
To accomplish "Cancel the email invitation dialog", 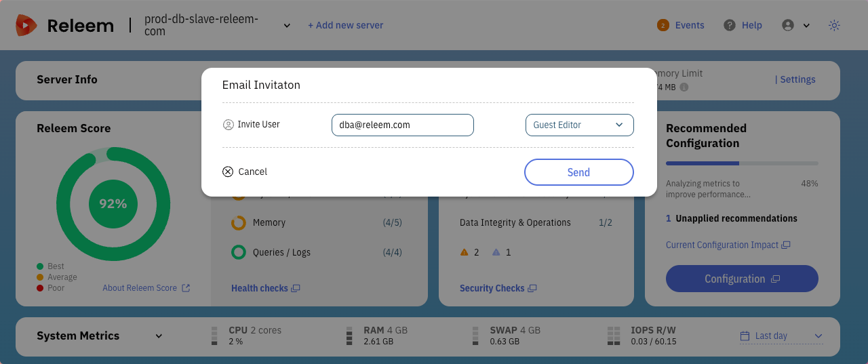I will click(x=245, y=171).
